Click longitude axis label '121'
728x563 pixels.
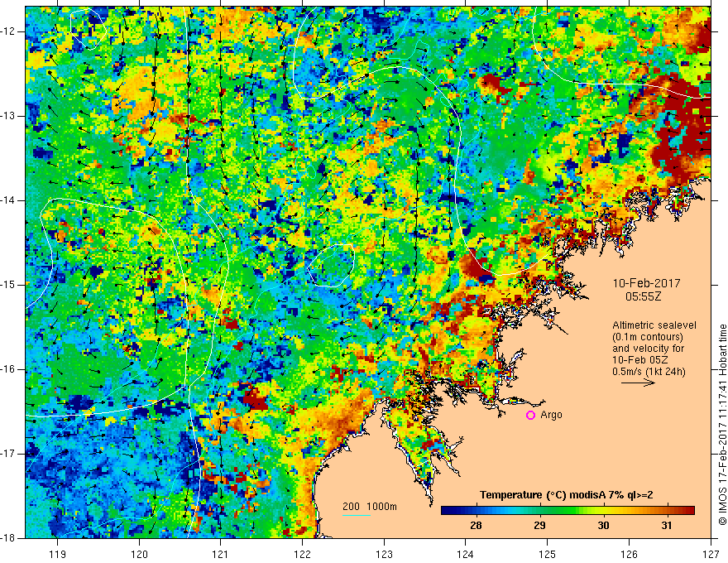point(220,554)
